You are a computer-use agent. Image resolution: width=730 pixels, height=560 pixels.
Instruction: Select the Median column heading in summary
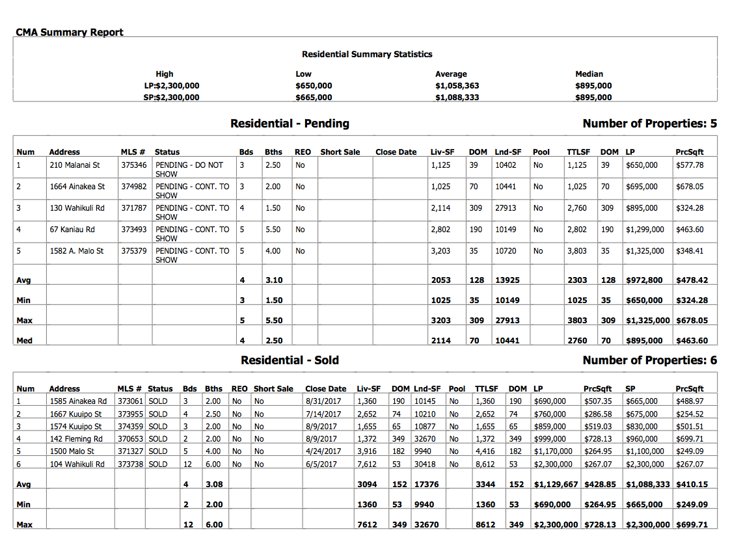coord(589,74)
